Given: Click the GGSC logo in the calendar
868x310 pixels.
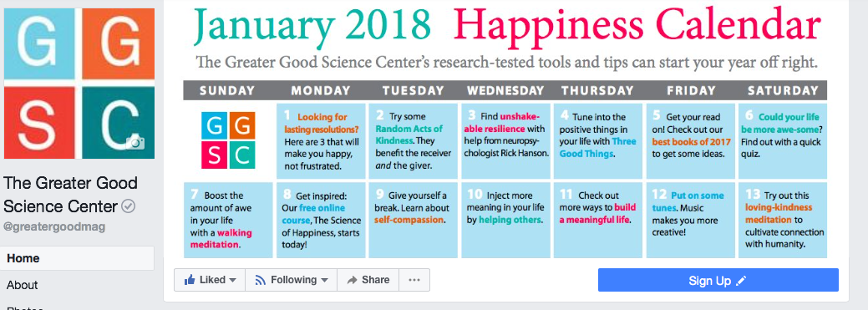Looking at the screenshot, I should [x=228, y=140].
